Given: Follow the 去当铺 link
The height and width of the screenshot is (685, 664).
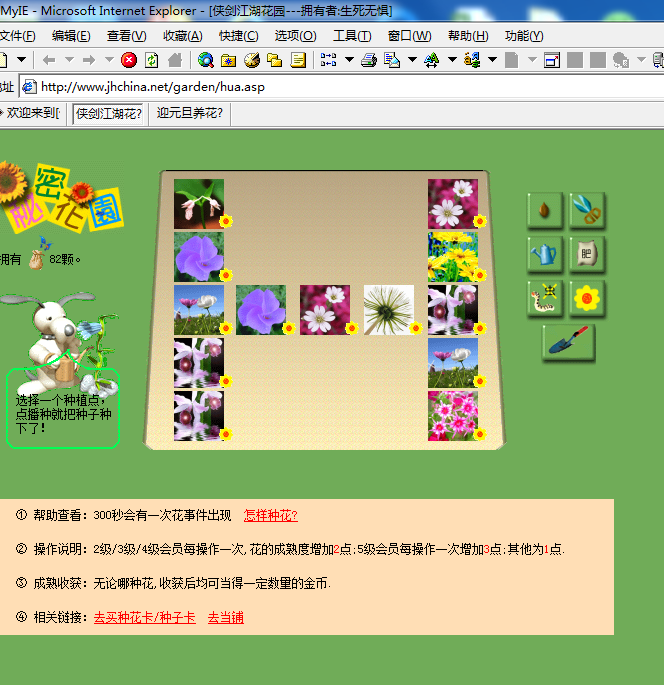Looking at the screenshot, I should coord(225,618).
